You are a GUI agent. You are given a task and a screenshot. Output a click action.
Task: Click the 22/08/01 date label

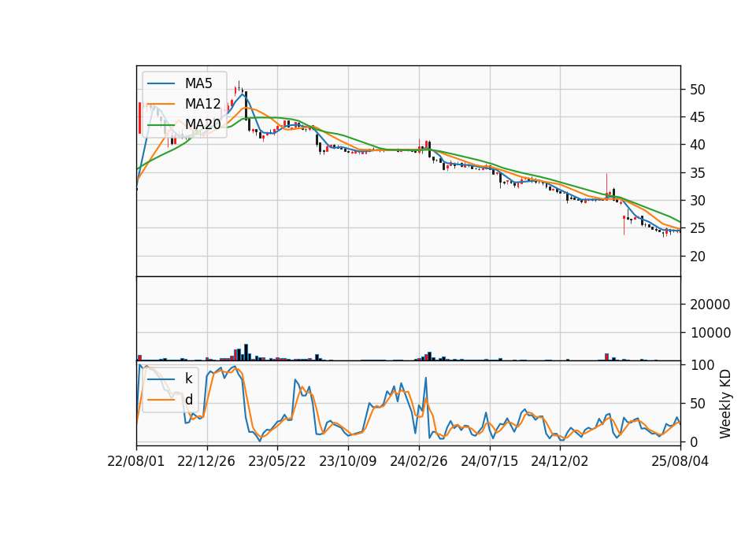tap(135, 461)
